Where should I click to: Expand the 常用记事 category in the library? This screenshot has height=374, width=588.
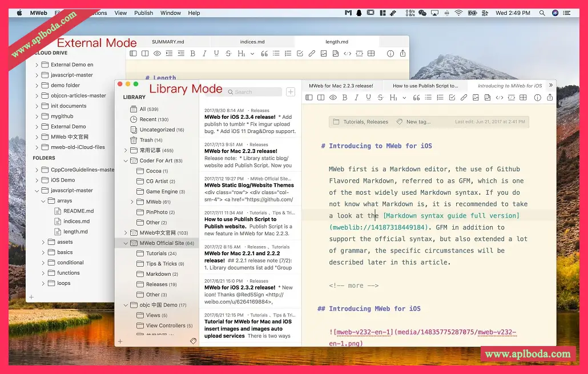tap(126, 151)
